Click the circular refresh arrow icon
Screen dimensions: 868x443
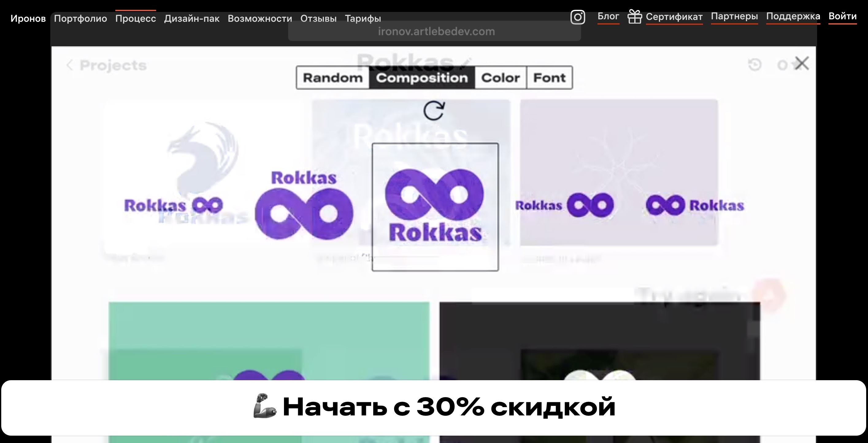coord(434,111)
